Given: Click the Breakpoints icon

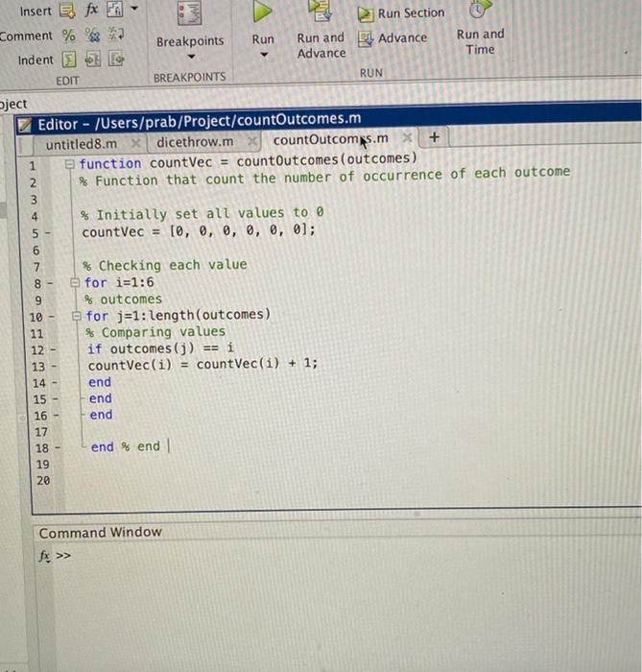Looking at the screenshot, I should coord(190,12).
